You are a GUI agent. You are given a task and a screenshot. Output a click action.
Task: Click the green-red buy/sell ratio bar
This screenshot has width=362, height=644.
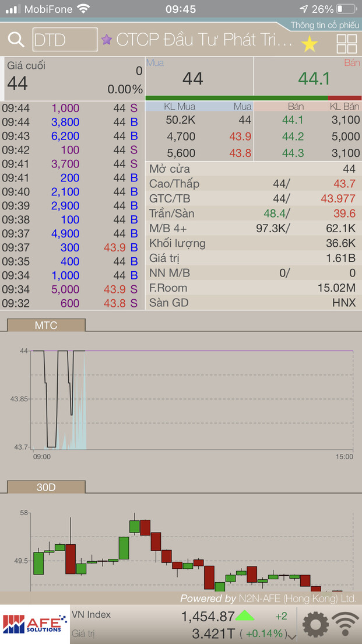pos(253,98)
